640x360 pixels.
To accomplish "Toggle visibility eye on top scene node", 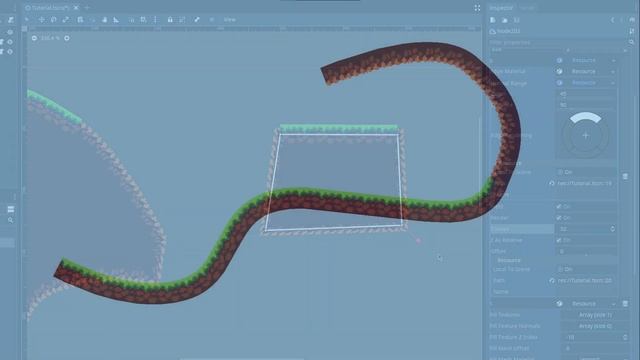I will pos(10,32).
